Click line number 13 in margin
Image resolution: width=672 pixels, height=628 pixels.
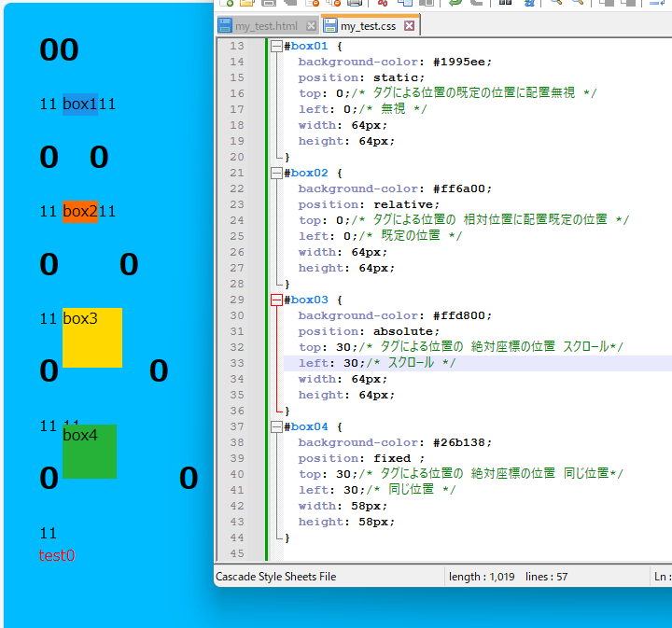[x=236, y=46]
